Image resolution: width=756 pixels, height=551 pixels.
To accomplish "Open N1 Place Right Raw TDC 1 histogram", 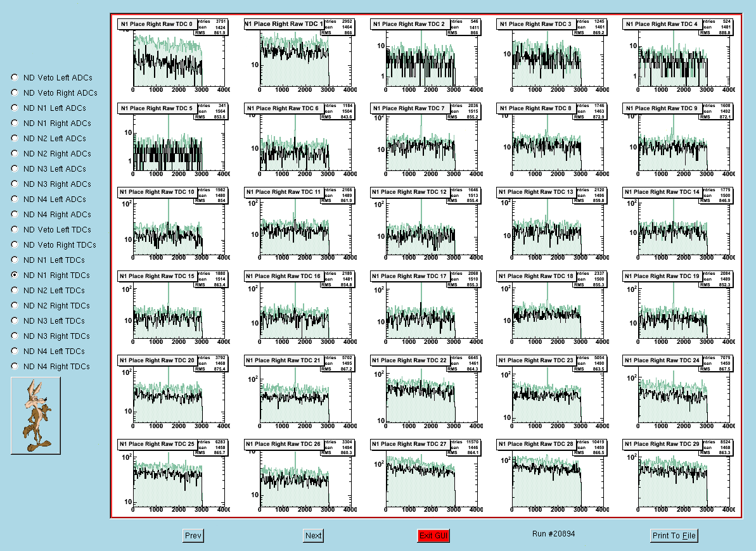I will tap(300, 56).
